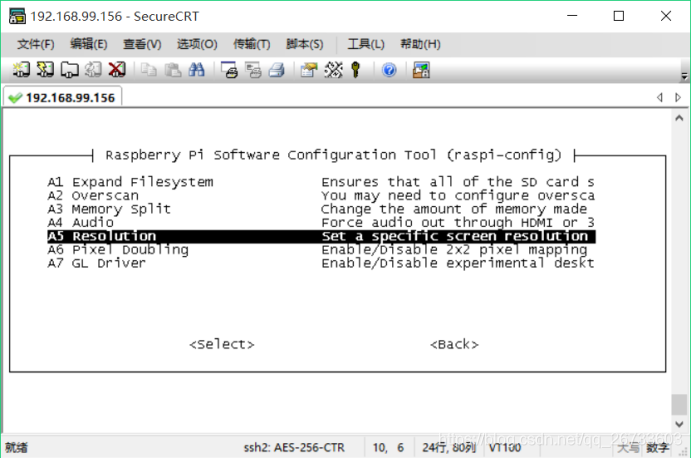
Task: Click the vertical scrollbar thumb
Action: point(679,405)
